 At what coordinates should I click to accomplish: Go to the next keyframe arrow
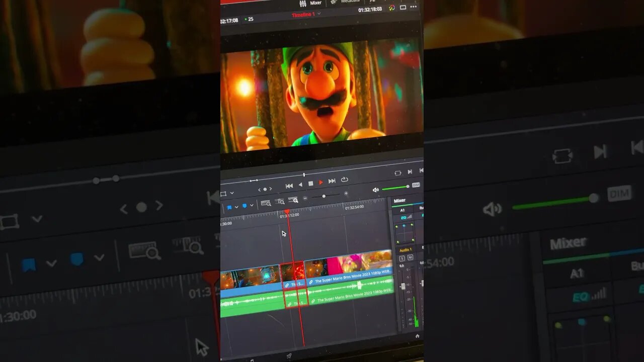(x=271, y=189)
